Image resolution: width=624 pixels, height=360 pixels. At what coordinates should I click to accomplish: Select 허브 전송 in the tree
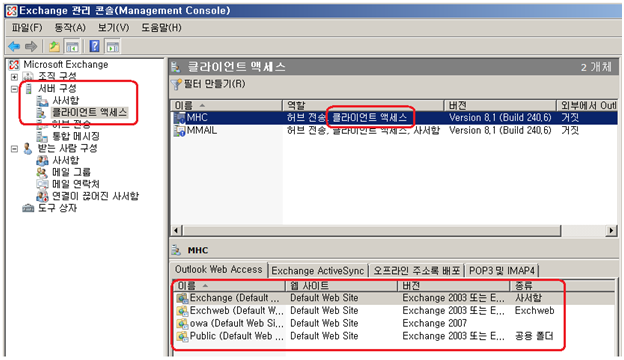[72, 125]
